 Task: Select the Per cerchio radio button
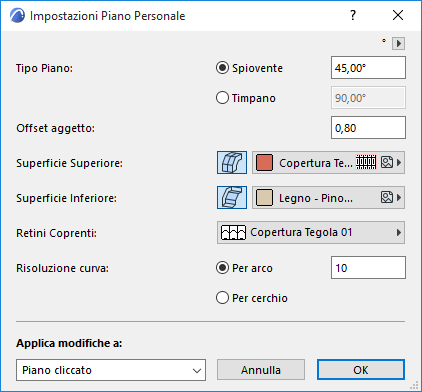tap(222, 298)
